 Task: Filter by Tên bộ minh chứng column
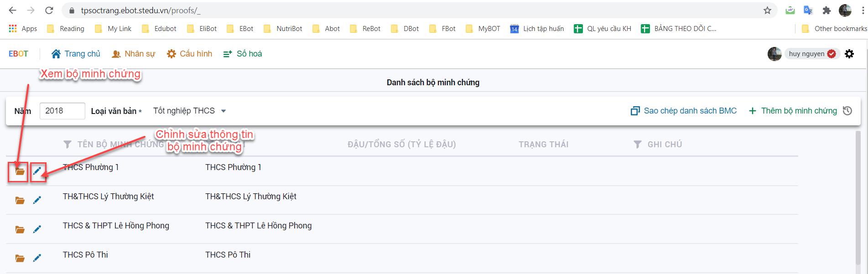coord(68,145)
